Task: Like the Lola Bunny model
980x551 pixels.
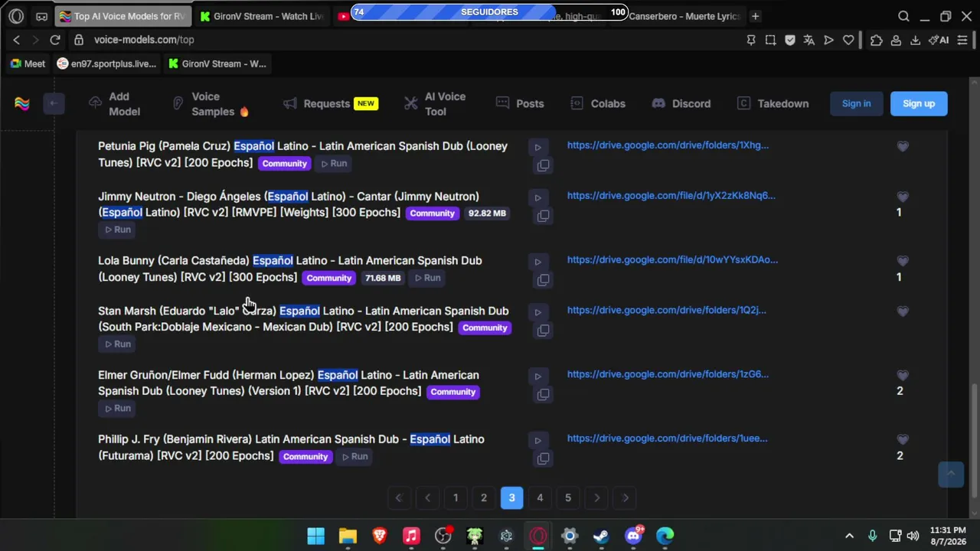Action: pyautogui.click(x=903, y=261)
